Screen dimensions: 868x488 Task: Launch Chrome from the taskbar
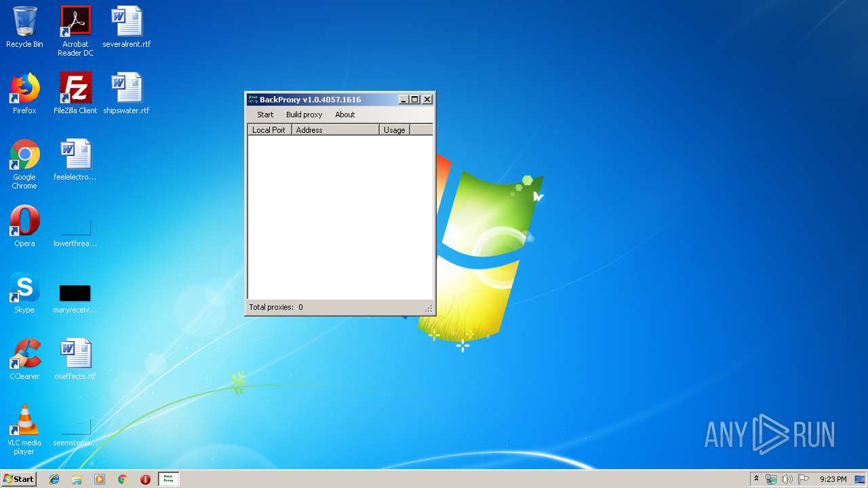point(122,479)
